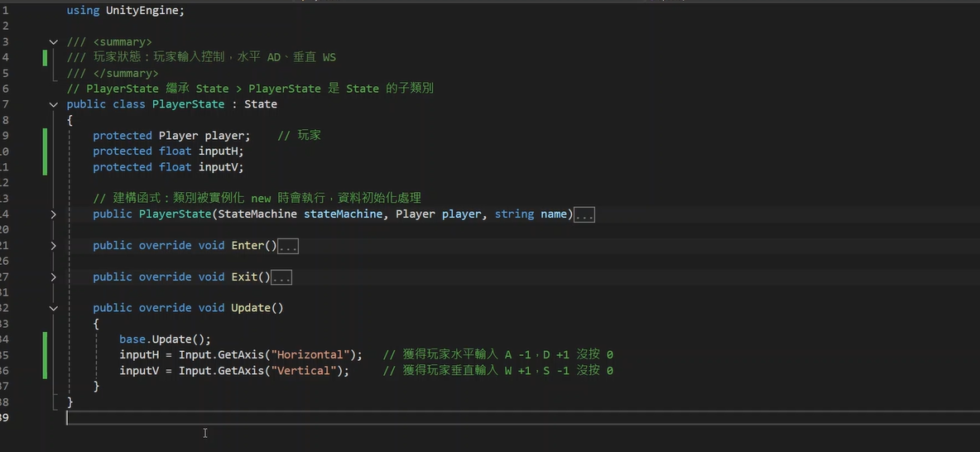Click the base.Update() call
The height and width of the screenshot is (452, 980).
pyautogui.click(x=165, y=339)
